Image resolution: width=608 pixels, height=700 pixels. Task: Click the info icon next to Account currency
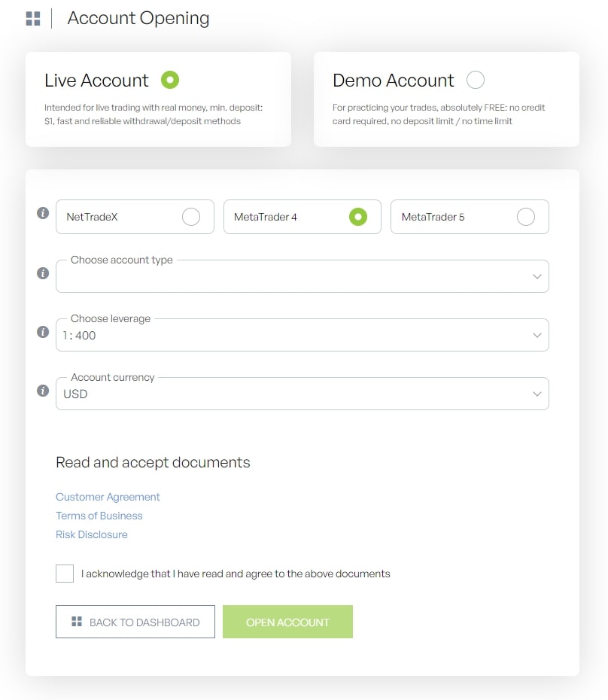coord(43,391)
